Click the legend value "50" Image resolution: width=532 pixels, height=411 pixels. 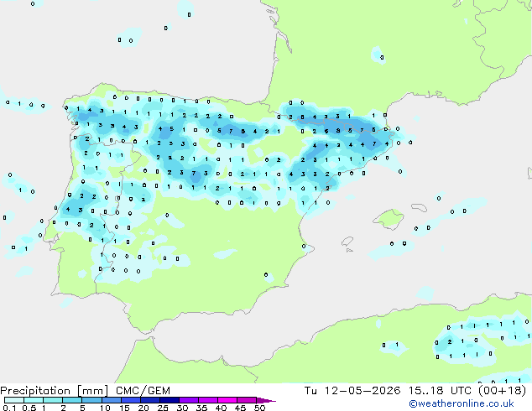[259, 408]
